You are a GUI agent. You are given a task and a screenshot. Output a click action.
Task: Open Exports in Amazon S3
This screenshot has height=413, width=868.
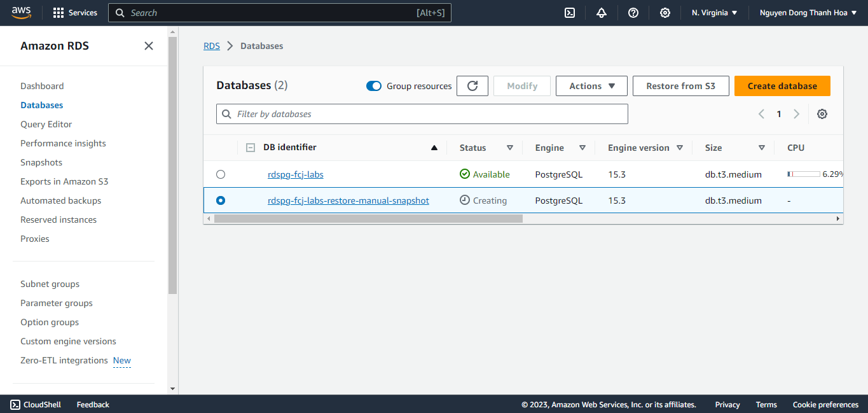point(64,181)
